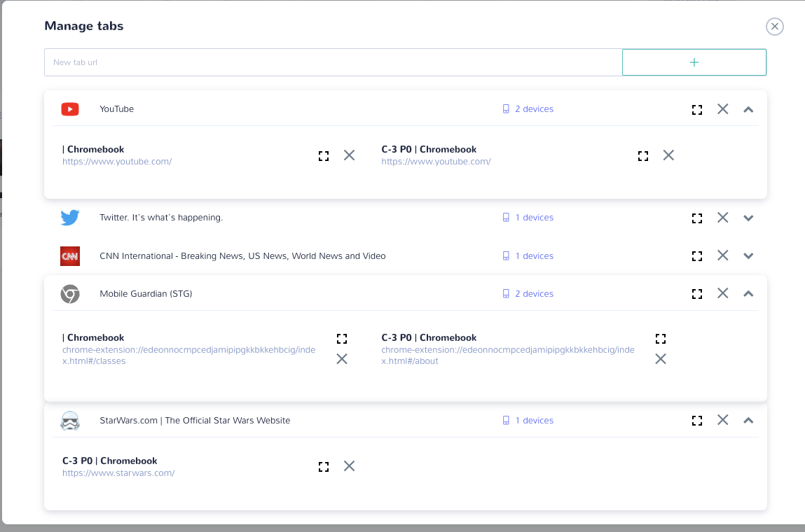Screen dimensions: 805x532
Task: Open CNN 1 devices link
Action: [528, 256]
